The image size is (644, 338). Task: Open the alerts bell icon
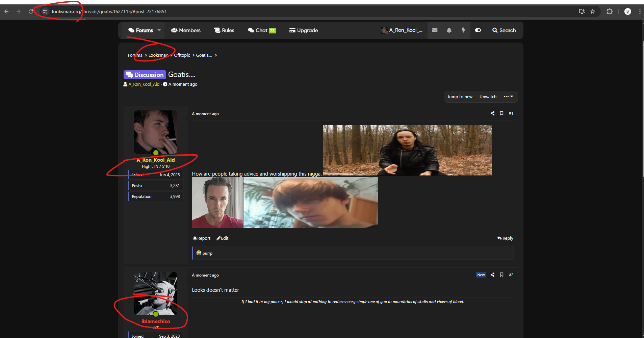[x=449, y=30]
